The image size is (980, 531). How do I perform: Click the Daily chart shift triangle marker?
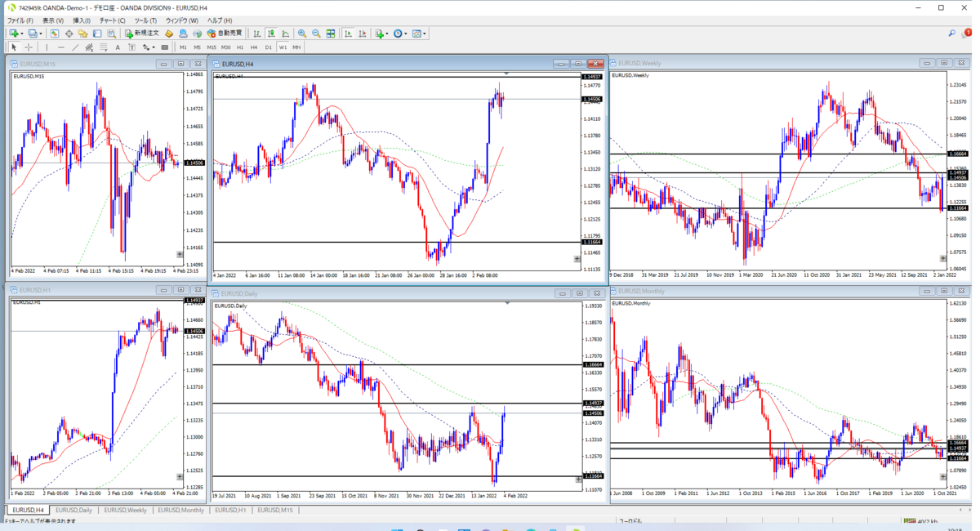[507, 302]
